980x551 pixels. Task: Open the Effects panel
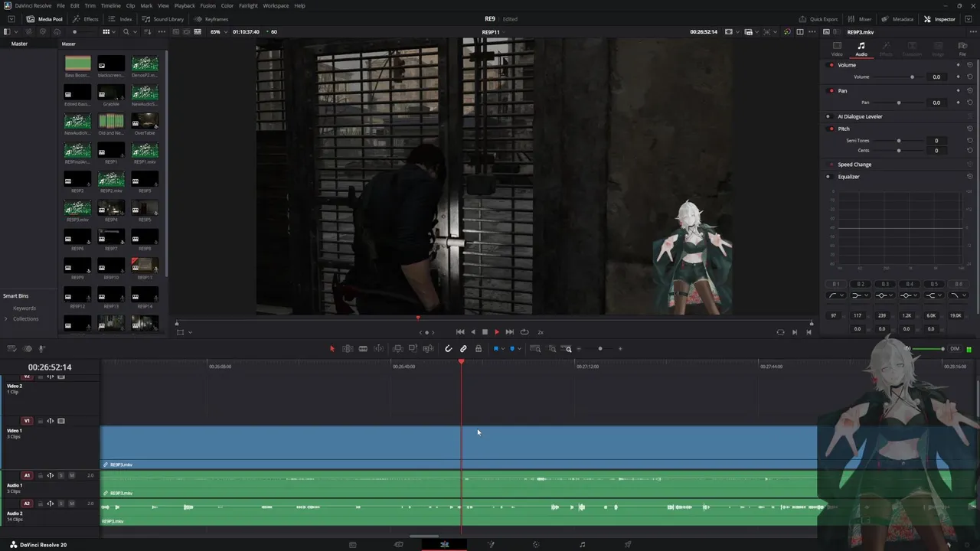click(86, 19)
